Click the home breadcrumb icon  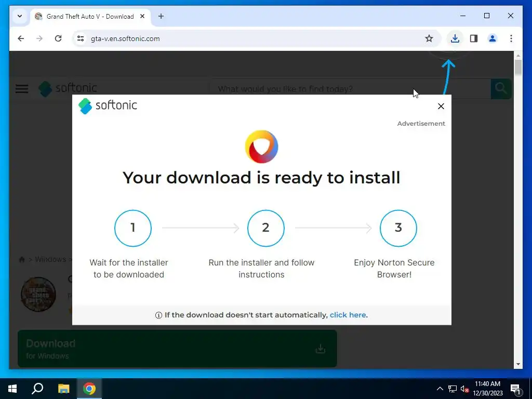coord(22,260)
